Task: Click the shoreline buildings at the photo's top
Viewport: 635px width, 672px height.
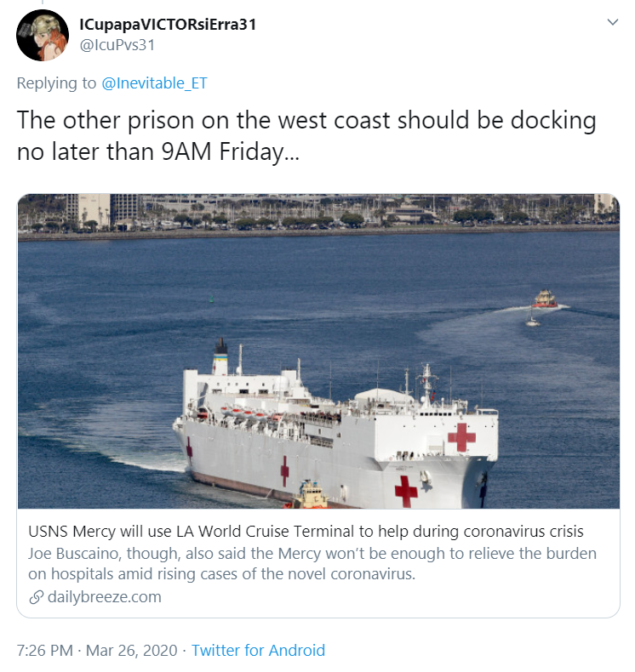Action: [318, 213]
